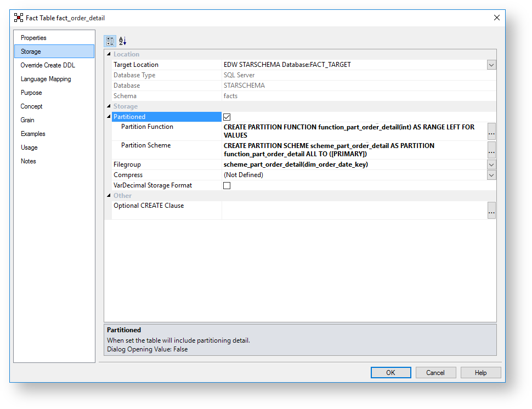Collapse the Partitioned sub-properties

(109, 117)
